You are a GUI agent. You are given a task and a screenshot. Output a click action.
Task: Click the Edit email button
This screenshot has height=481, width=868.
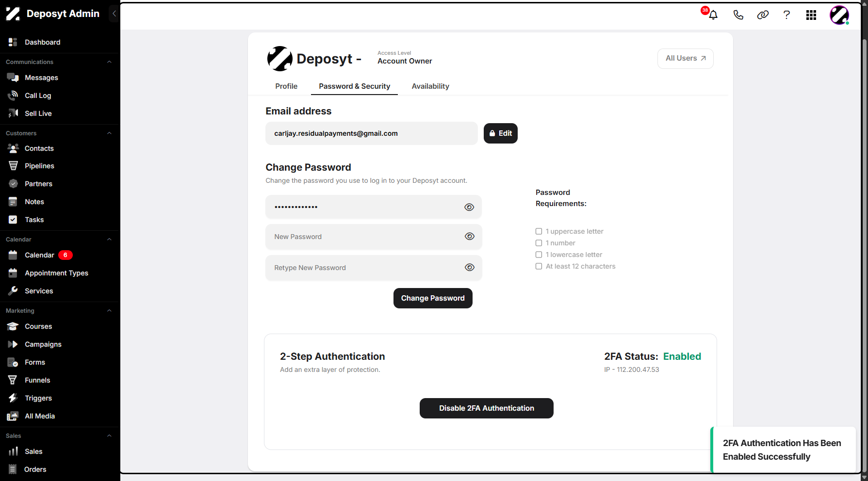(501, 133)
